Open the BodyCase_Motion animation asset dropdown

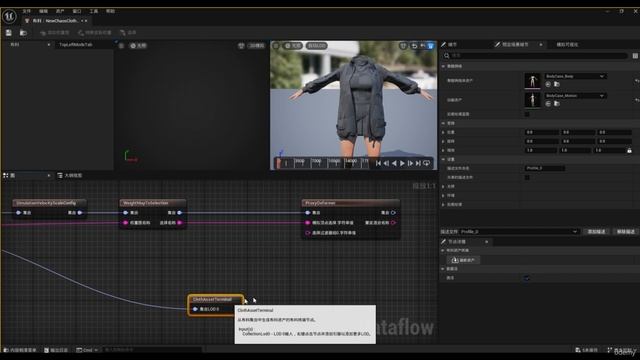(x=576, y=96)
